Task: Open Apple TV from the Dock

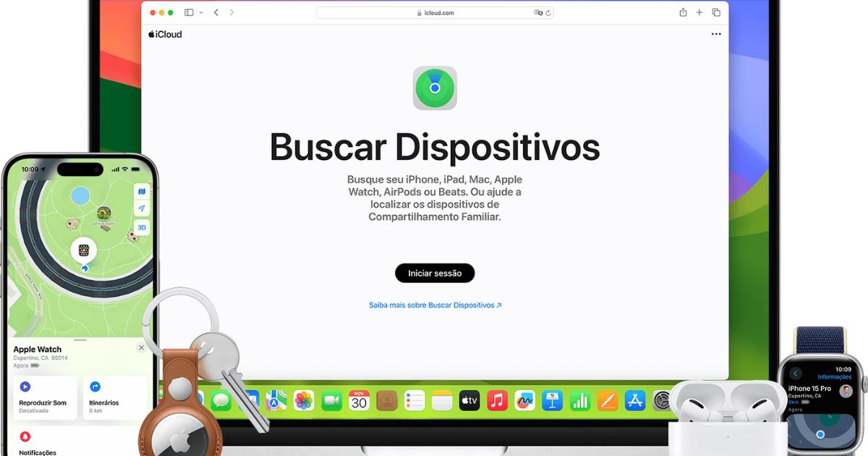Action: (469, 400)
